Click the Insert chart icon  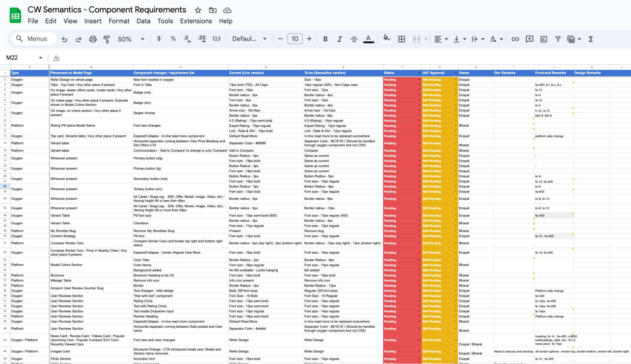[x=544, y=39]
